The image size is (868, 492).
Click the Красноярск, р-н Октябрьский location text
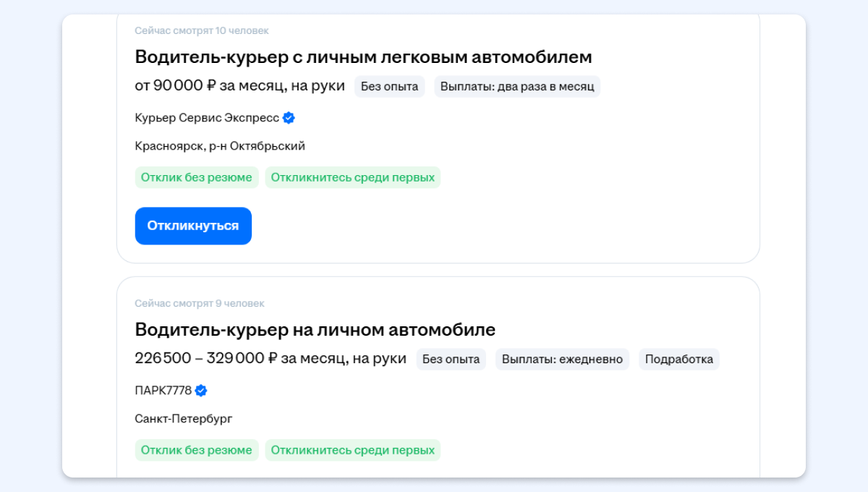click(x=220, y=146)
